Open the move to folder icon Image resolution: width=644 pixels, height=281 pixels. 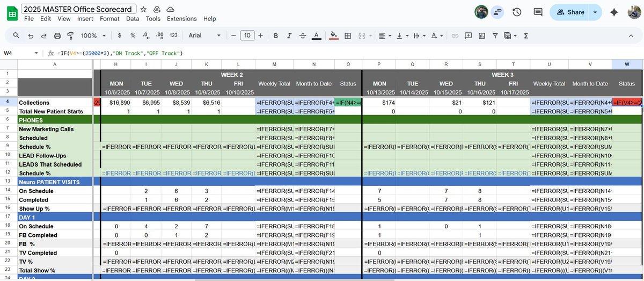click(x=157, y=10)
